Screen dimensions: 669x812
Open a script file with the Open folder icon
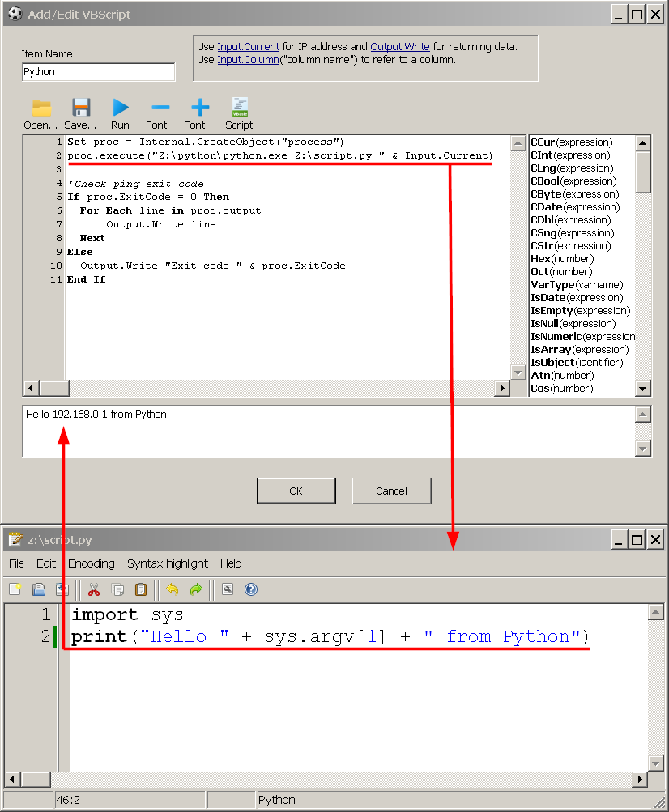(x=41, y=108)
